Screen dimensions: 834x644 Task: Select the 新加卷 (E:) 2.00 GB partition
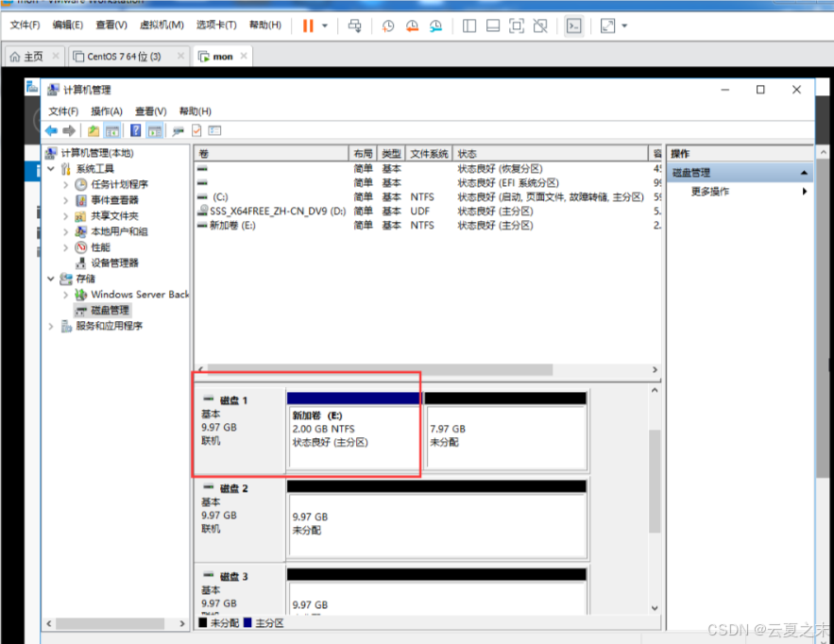point(353,431)
